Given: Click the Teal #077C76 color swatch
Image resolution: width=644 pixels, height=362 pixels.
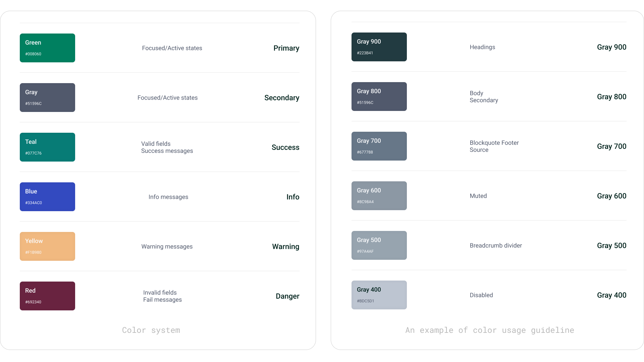Looking at the screenshot, I should [x=47, y=147].
